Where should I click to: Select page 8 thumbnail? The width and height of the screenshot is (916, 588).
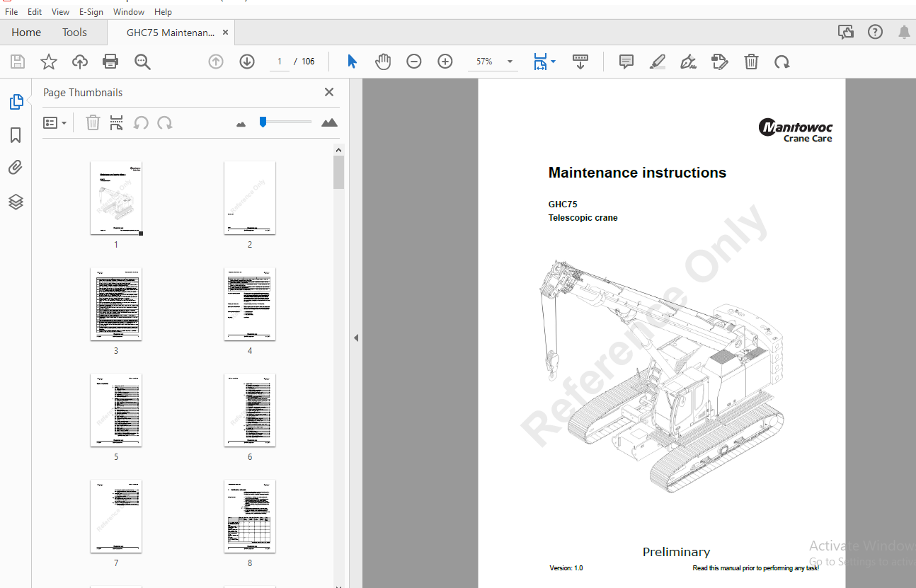coord(250,516)
